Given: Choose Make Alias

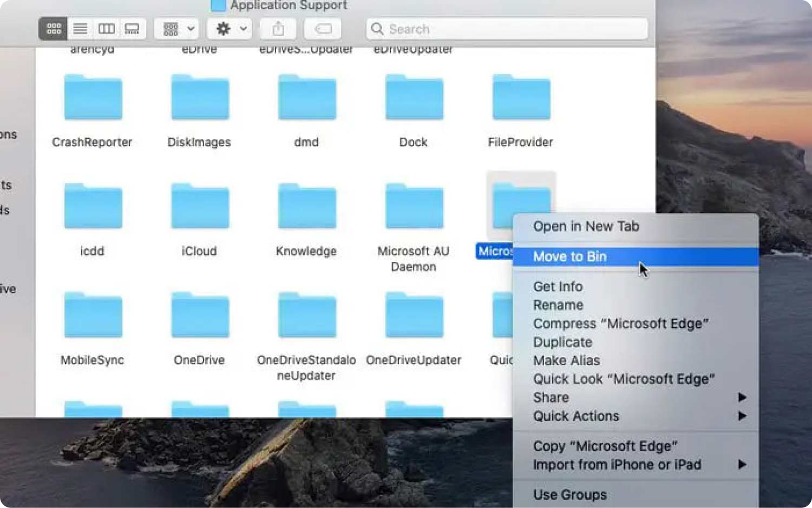Looking at the screenshot, I should click(x=636, y=360).
